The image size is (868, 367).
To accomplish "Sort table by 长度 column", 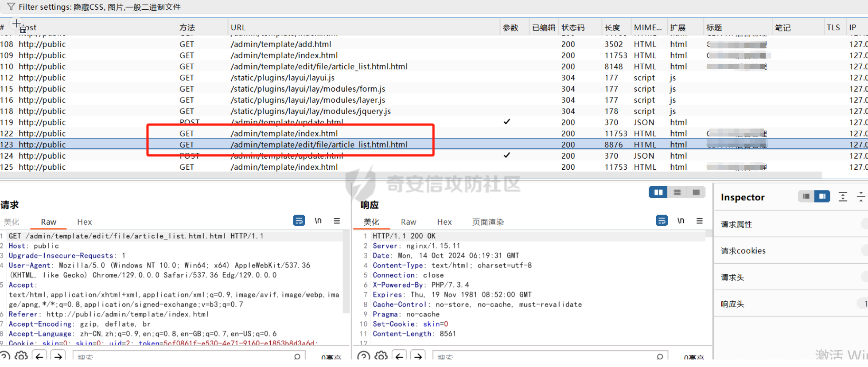I will click(616, 27).
